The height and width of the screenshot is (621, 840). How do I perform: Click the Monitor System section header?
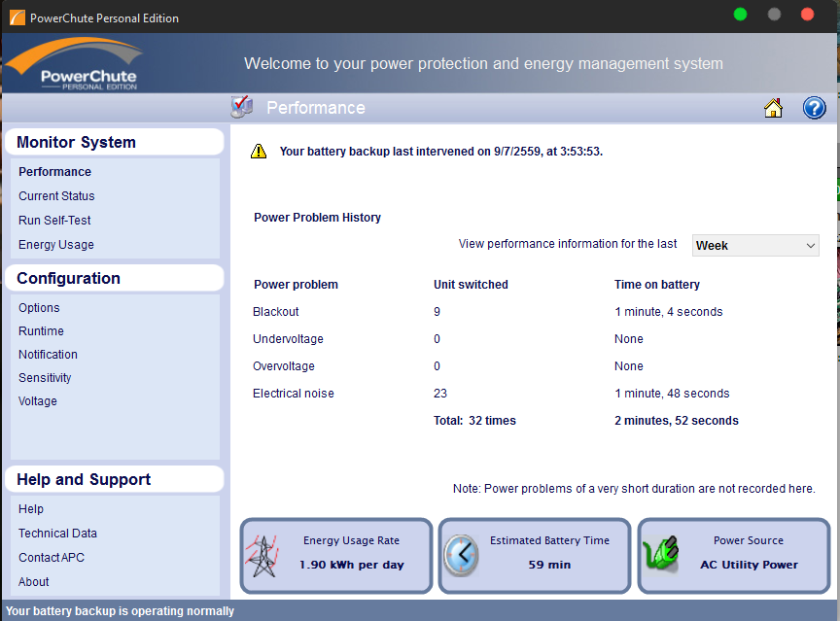point(114,142)
